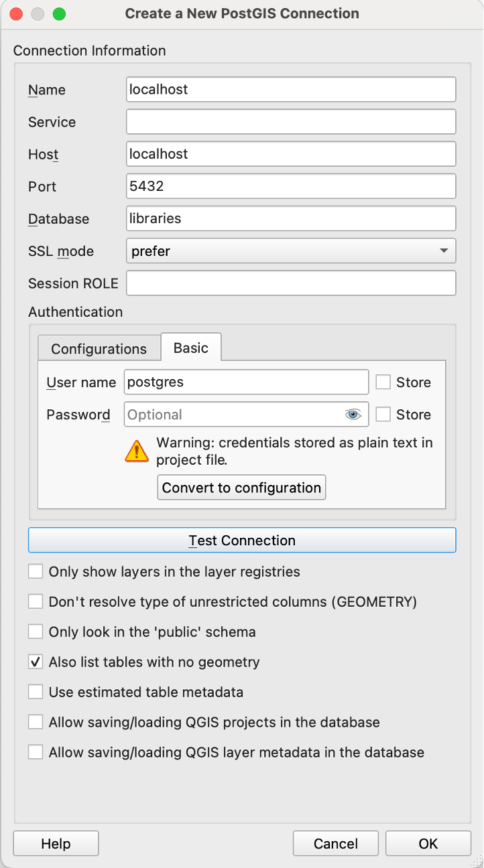Image resolution: width=484 pixels, height=868 pixels.
Task: Click the Test Connection button
Action: [242, 540]
